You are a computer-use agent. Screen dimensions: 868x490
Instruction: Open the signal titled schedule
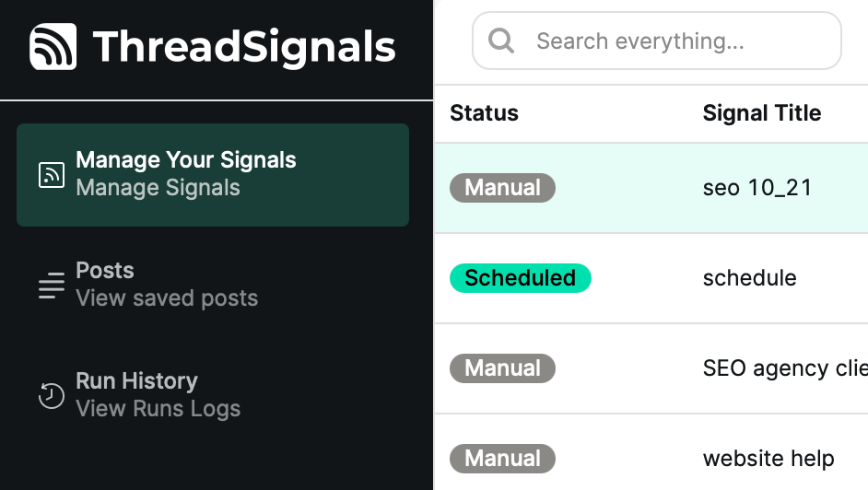749,278
